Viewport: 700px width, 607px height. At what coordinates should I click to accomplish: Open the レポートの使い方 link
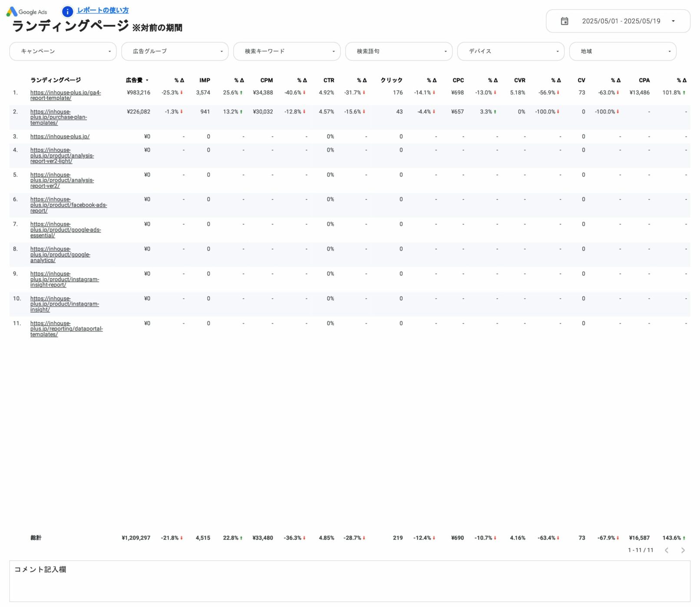103,10
